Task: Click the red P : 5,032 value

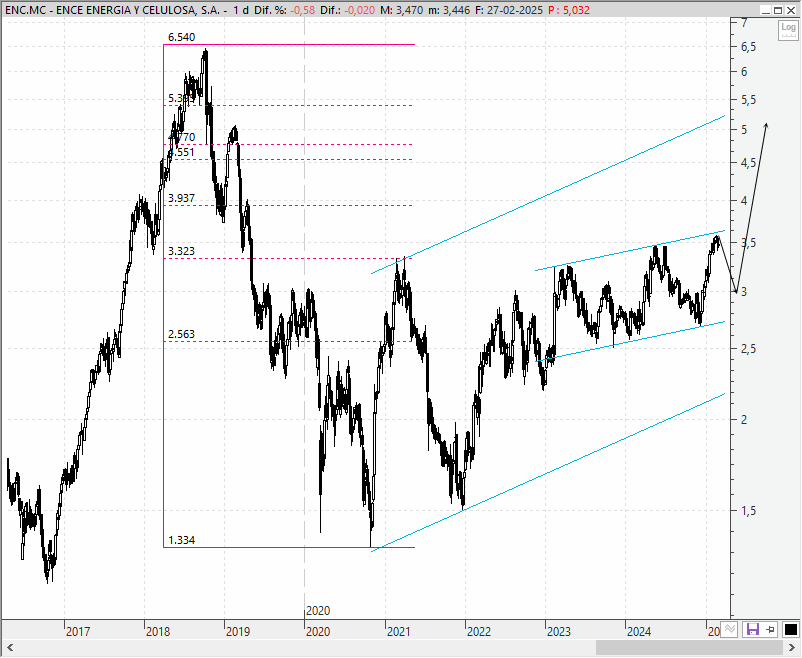Action: pyautogui.click(x=569, y=10)
